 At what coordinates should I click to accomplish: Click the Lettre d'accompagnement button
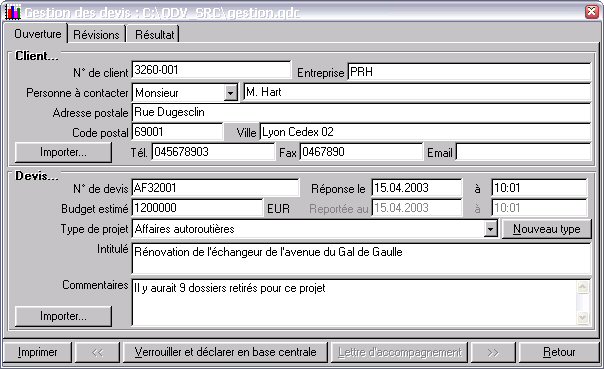click(399, 352)
